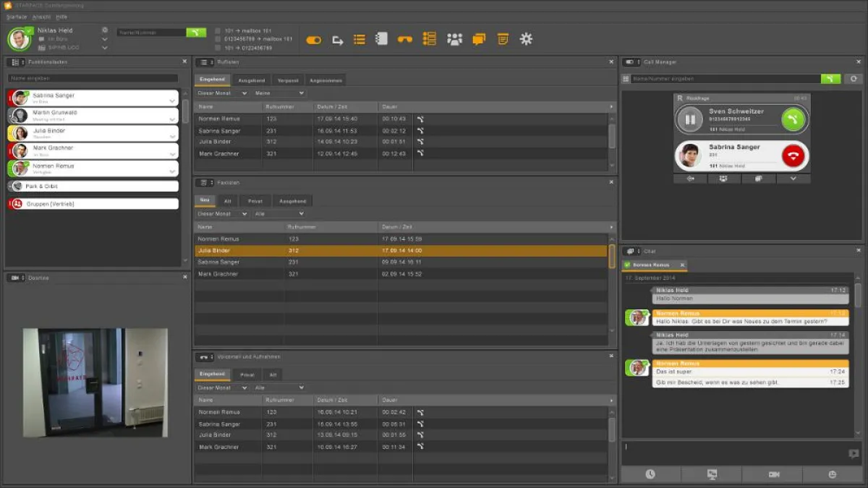Click the clock history icon below the chat input
This screenshot has width=868, height=488.
coord(650,474)
